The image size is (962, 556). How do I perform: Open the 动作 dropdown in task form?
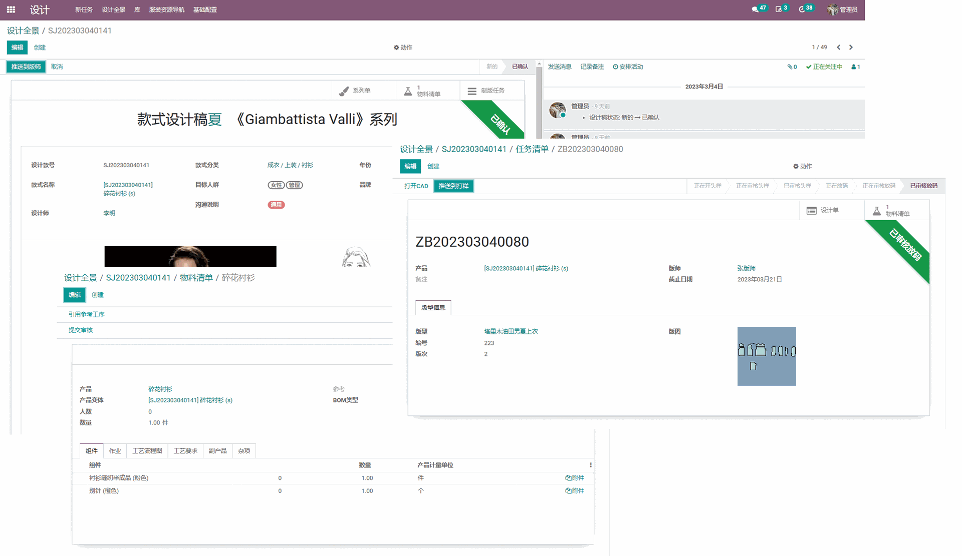click(x=802, y=166)
